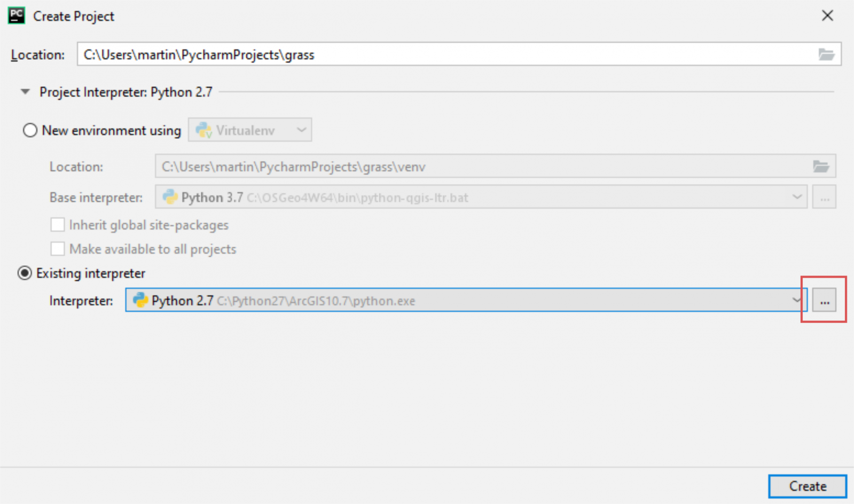The image size is (854, 504).
Task: Browse folder for project Location path
Action: tap(826, 54)
